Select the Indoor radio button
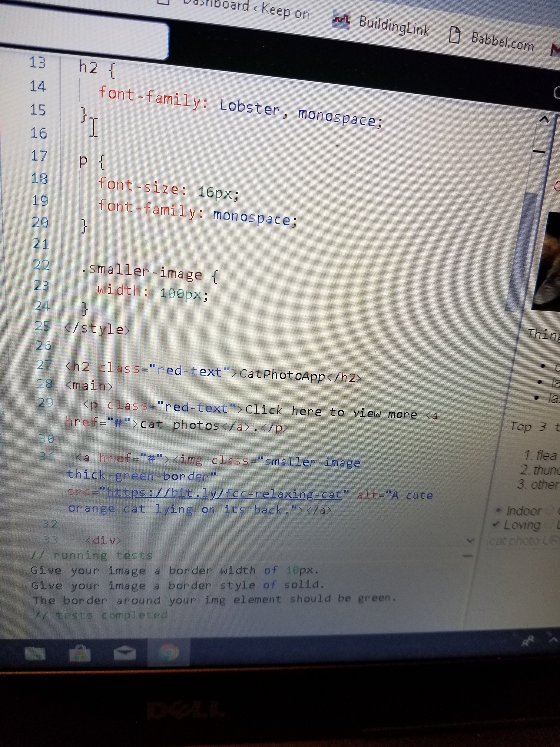This screenshot has height=747, width=560. [x=499, y=510]
